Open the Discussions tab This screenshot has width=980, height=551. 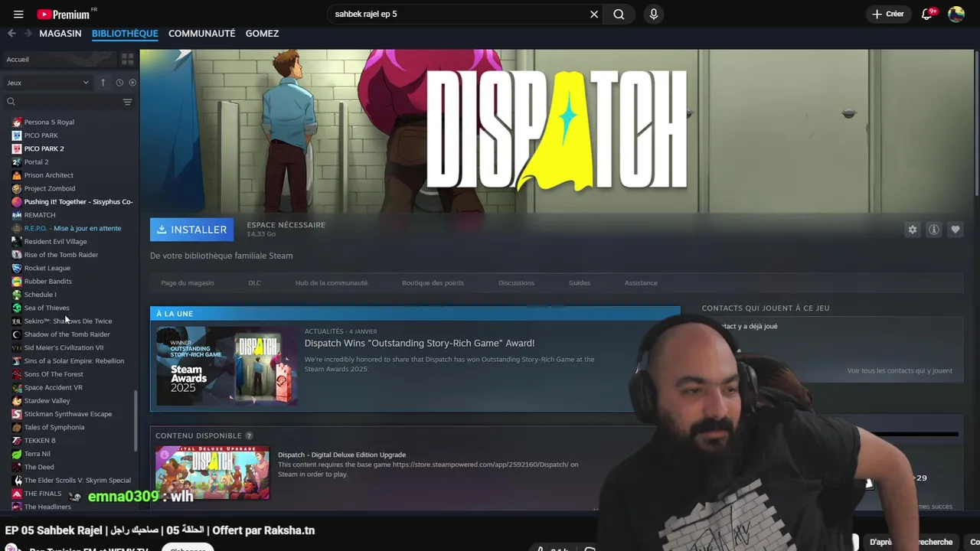pos(516,283)
